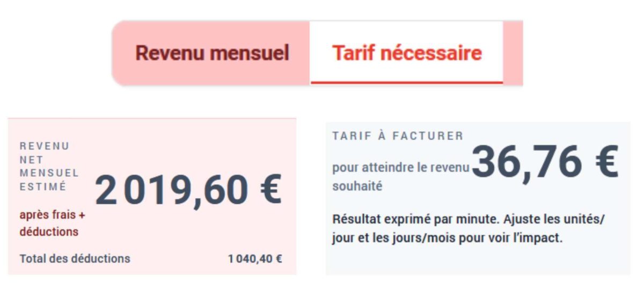Click the TARIF À FACTURER heading
This screenshot has height=292, width=644.
click(x=397, y=136)
